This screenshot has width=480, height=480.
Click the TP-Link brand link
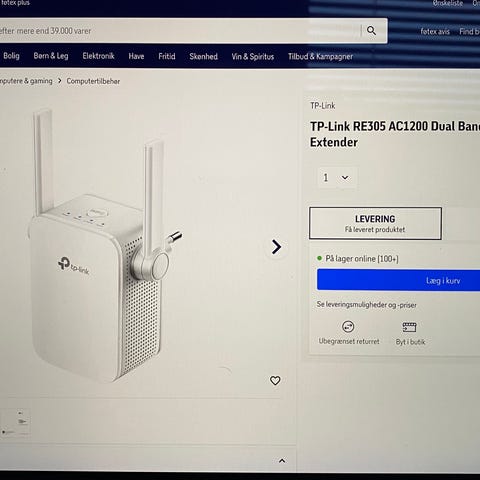click(x=322, y=106)
